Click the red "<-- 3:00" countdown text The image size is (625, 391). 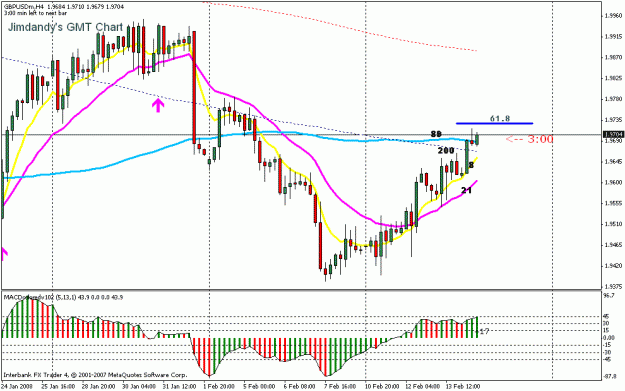pos(530,139)
